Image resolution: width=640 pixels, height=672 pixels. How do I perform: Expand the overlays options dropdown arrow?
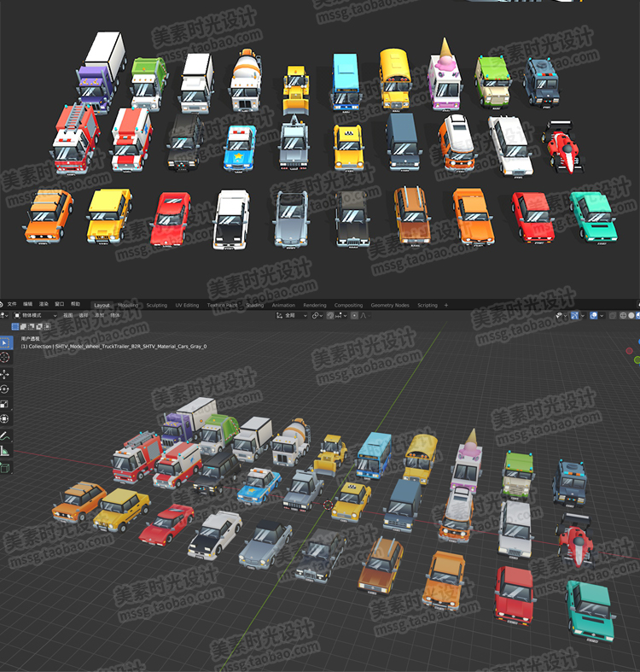tap(602, 315)
